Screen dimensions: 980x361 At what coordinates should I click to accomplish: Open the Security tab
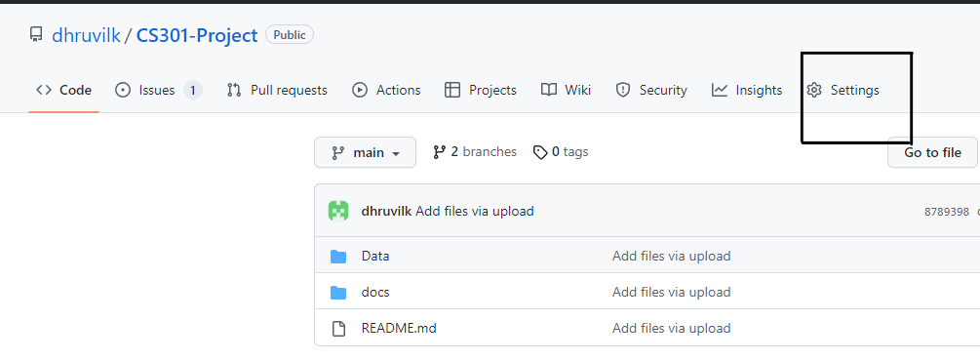pos(651,90)
